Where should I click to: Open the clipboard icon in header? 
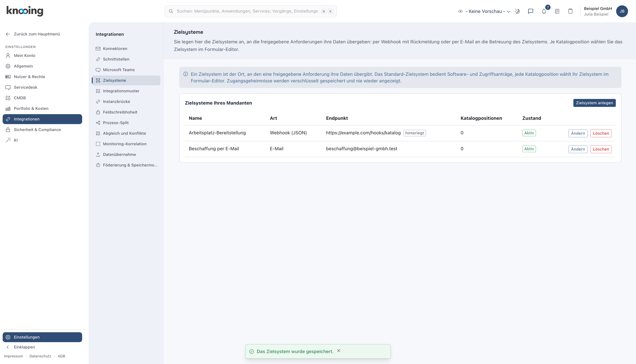(x=570, y=11)
